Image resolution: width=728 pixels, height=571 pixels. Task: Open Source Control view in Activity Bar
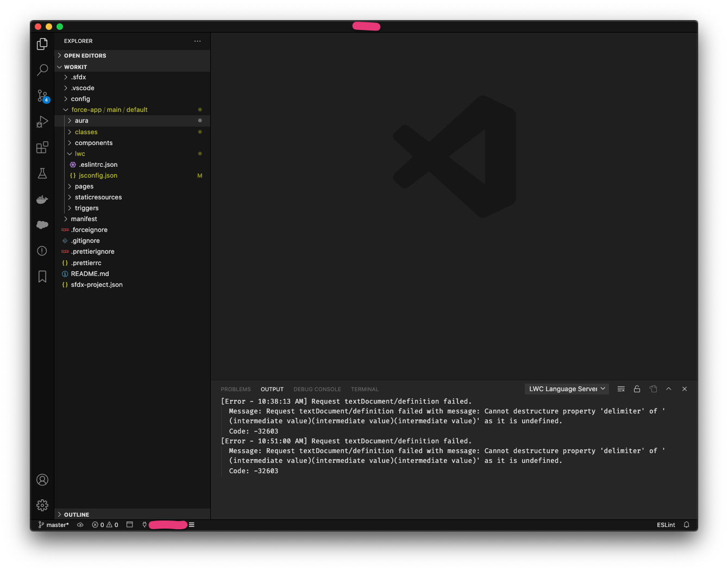(x=42, y=96)
